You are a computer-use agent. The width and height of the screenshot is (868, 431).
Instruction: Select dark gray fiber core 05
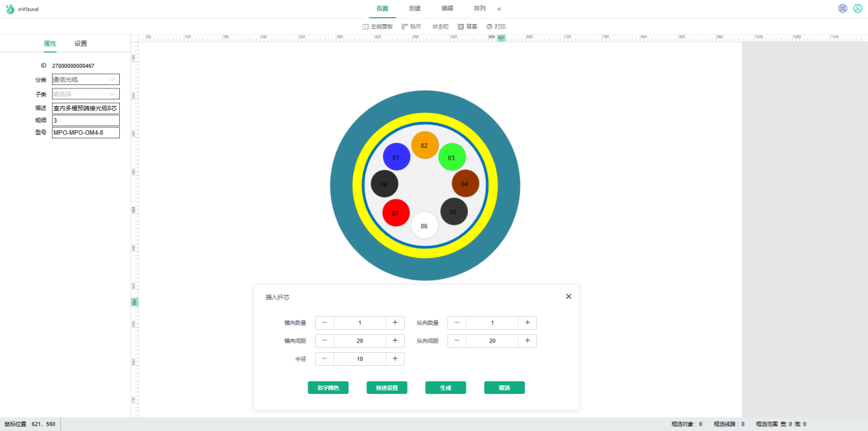454,212
